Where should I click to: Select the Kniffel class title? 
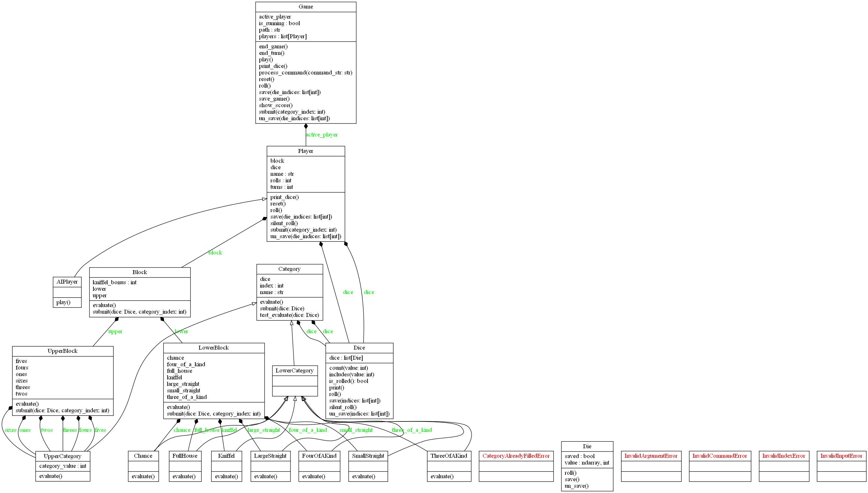point(226,456)
